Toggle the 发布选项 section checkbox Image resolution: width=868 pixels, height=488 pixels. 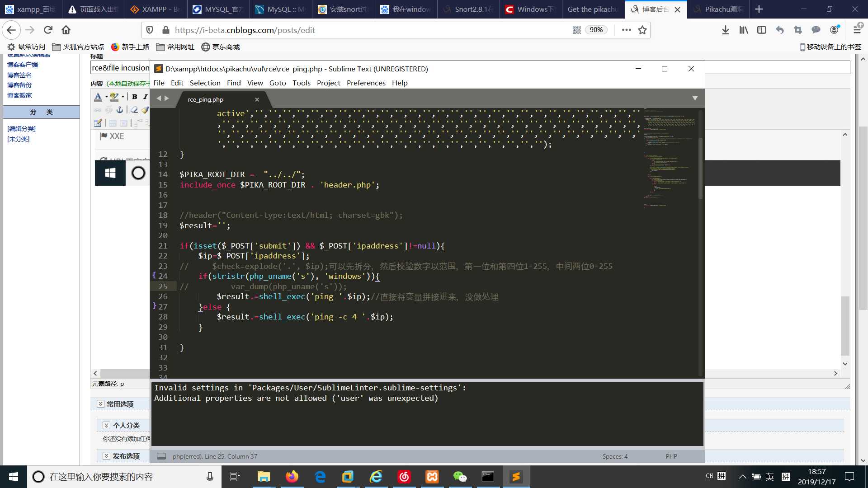click(x=106, y=456)
